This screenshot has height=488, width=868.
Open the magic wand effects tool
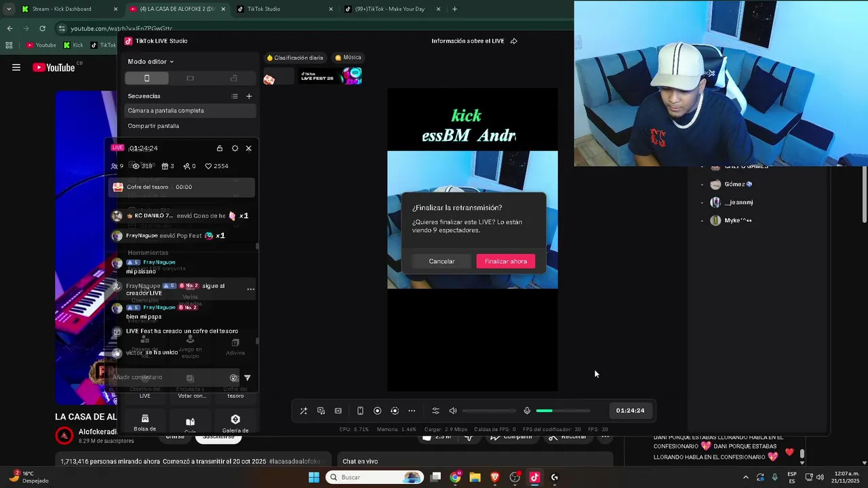(x=303, y=411)
